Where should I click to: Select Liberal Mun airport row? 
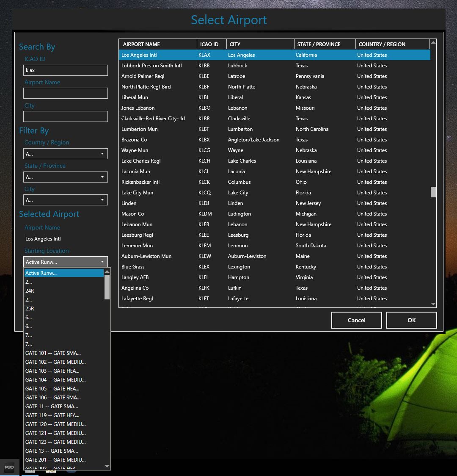click(275, 97)
